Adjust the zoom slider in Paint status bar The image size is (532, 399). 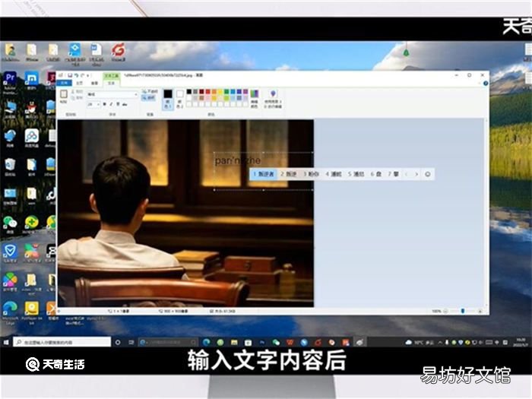click(x=463, y=311)
